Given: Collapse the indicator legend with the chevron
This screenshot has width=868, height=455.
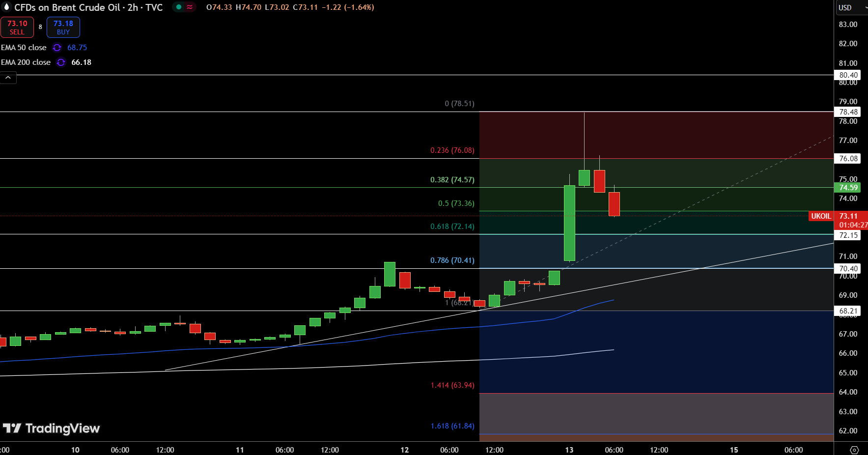Looking at the screenshot, I should [x=8, y=78].
